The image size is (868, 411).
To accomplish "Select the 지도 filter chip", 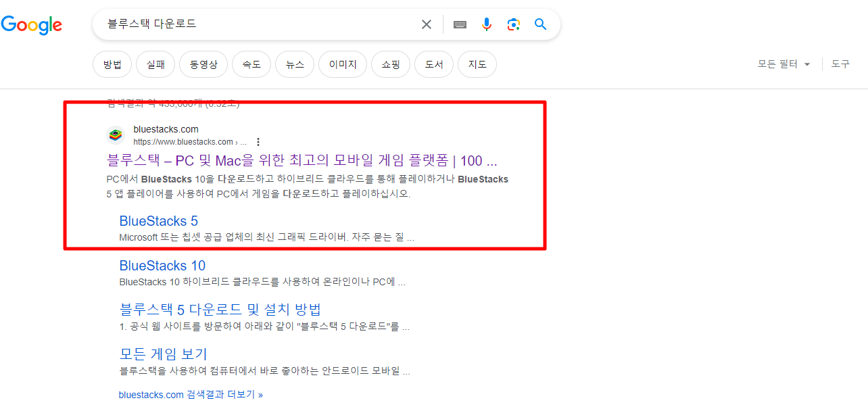I will pos(477,65).
